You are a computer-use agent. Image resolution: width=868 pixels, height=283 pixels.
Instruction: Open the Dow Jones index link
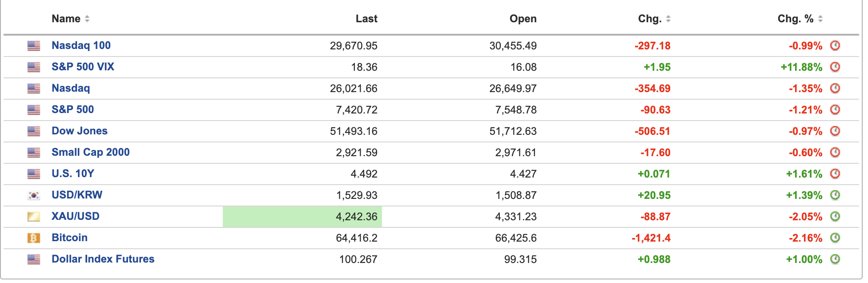80,131
